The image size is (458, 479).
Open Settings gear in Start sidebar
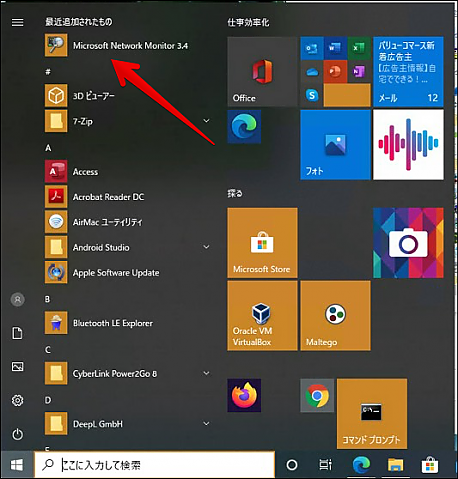17,400
